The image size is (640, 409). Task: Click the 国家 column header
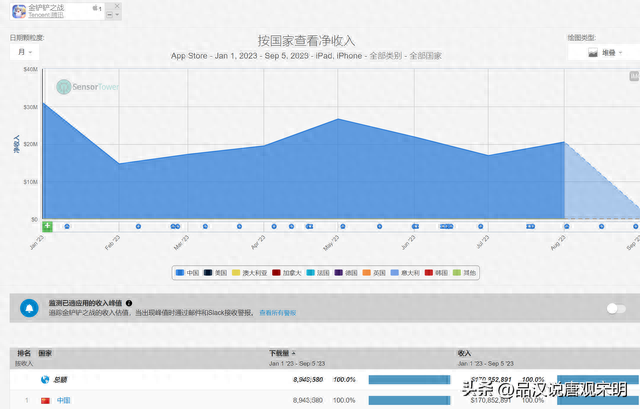[x=45, y=353]
